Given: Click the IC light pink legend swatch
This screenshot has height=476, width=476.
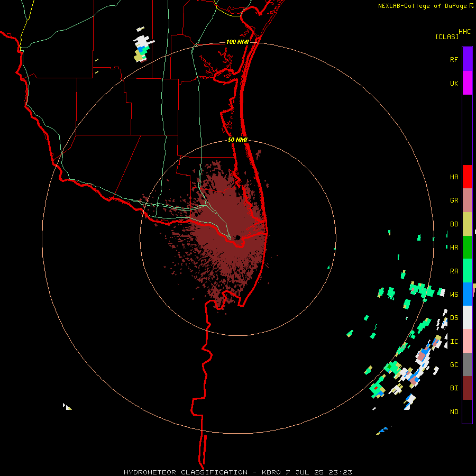Looking at the screenshot, I should click(x=467, y=341).
